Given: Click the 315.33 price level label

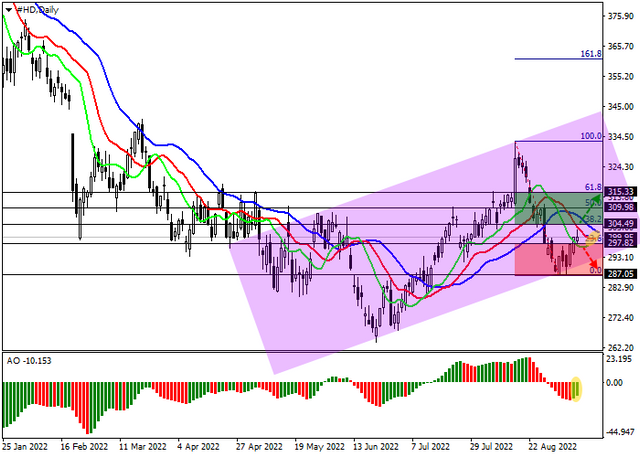Looking at the screenshot, I should coord(620,192).
